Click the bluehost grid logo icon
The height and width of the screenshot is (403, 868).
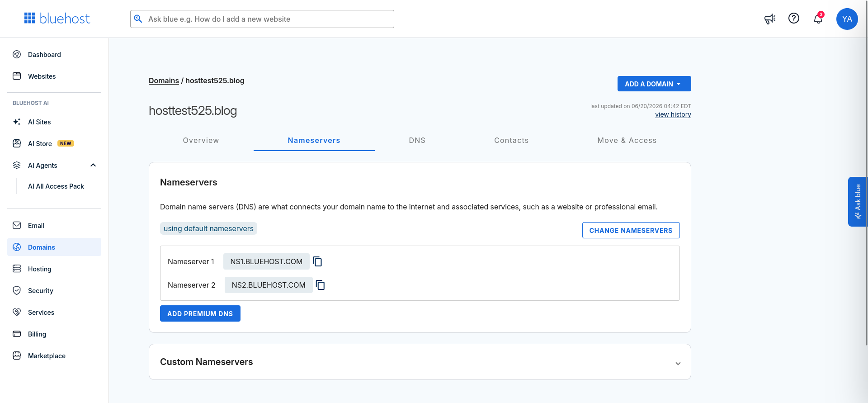tap(30, 18)
